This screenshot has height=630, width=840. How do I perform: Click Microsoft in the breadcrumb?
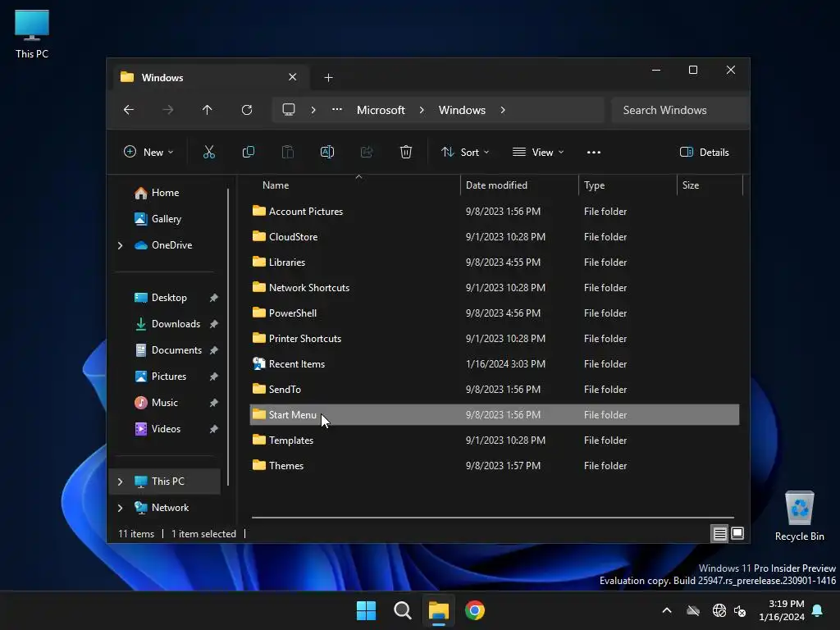click(381, 110)
